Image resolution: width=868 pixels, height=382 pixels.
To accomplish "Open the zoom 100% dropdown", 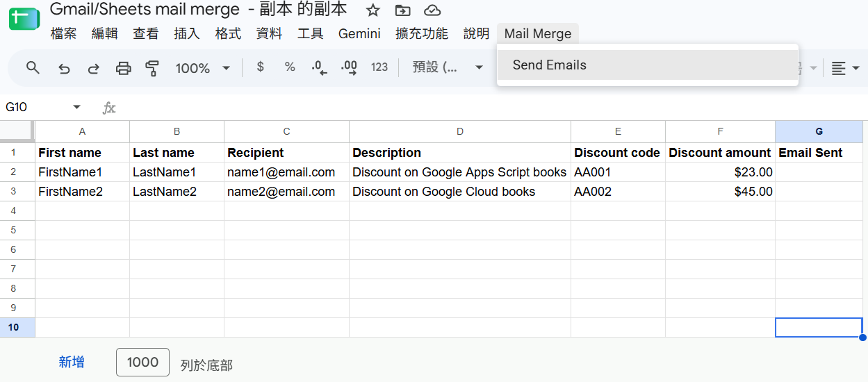I will pyautogui.click(x=202, y=68).
